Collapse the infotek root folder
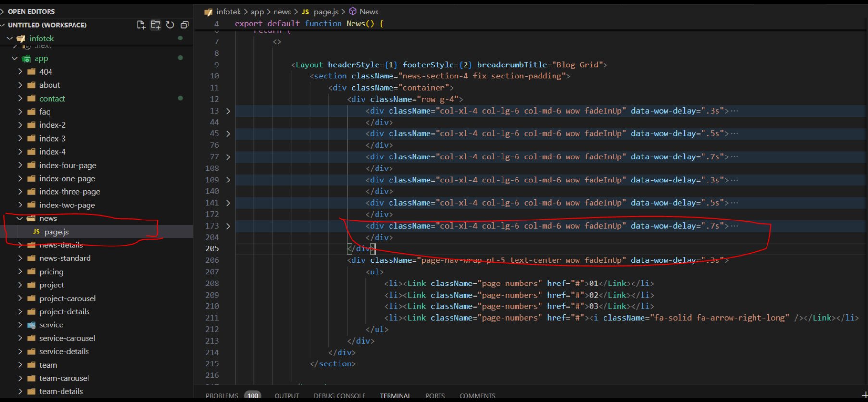 tap(10, 38)
